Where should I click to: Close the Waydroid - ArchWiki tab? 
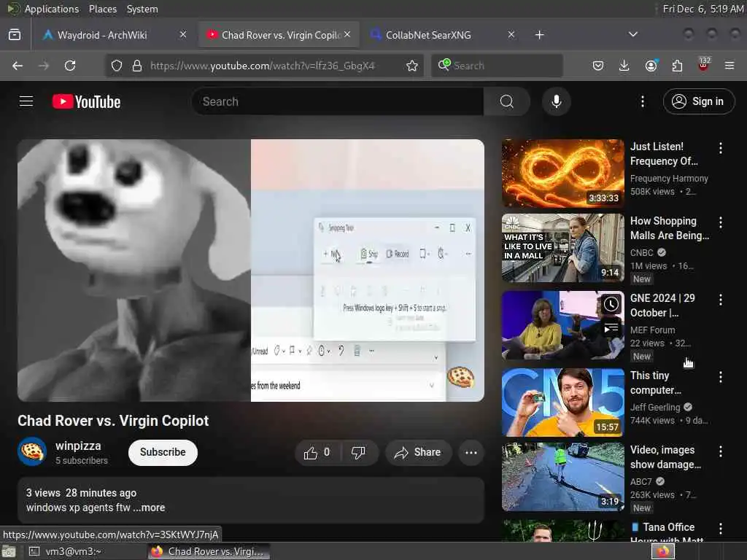183,34
